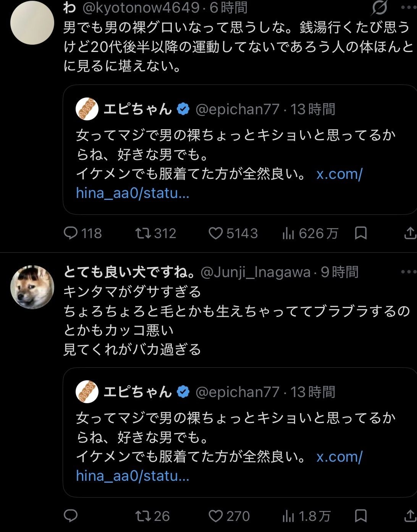Screen dimensions: 417x532
Task: View analytics showing 1.8万 views
Action: [288, 516]
